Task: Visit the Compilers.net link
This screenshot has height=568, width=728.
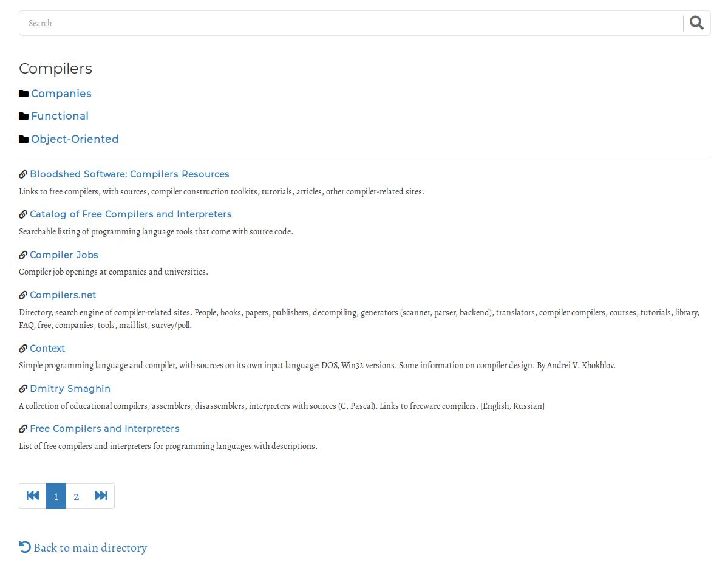Action: (63, 295)
